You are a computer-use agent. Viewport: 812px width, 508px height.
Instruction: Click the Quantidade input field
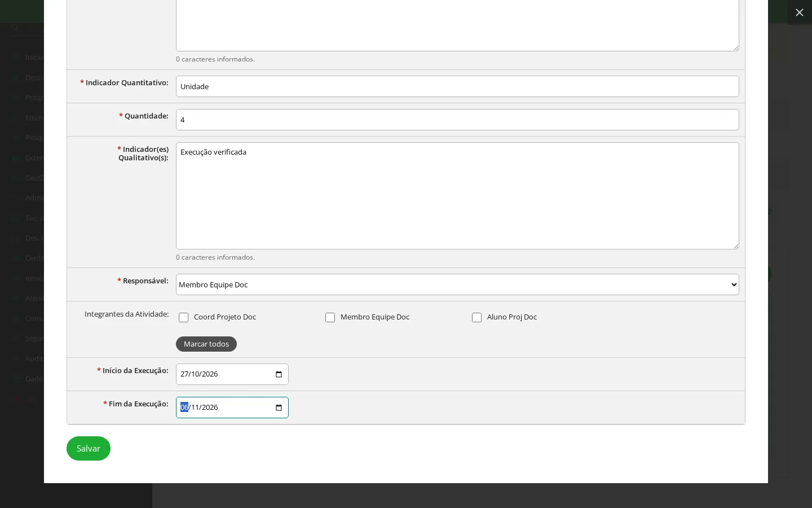click(457, 120)
